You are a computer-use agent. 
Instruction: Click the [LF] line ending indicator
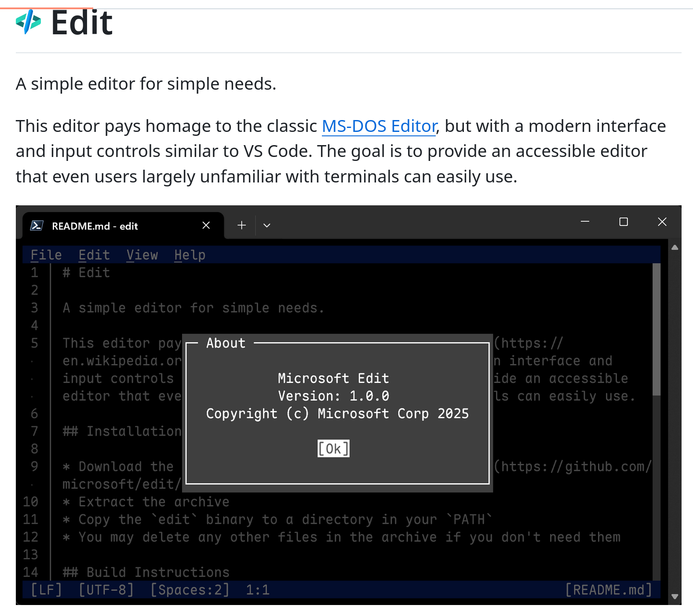46,590
